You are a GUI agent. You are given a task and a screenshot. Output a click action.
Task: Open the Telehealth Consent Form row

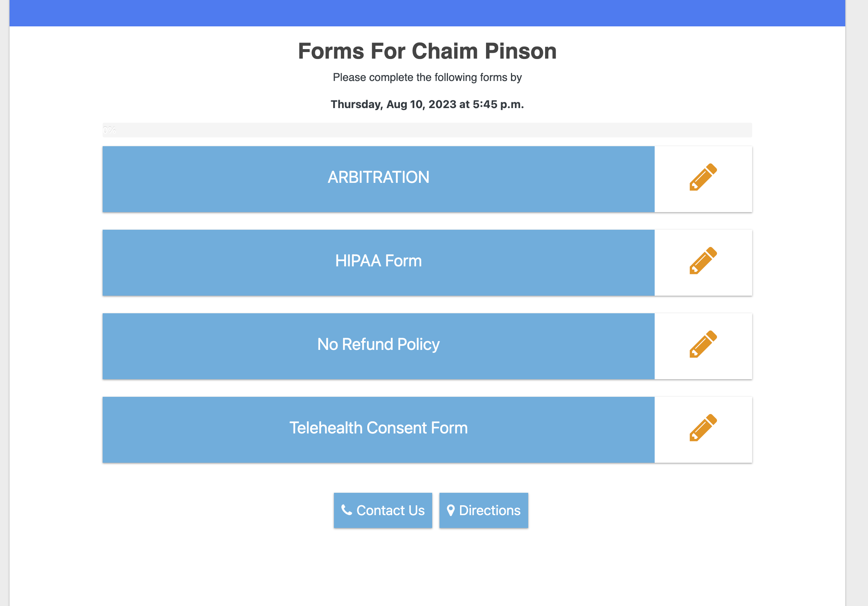378,429
